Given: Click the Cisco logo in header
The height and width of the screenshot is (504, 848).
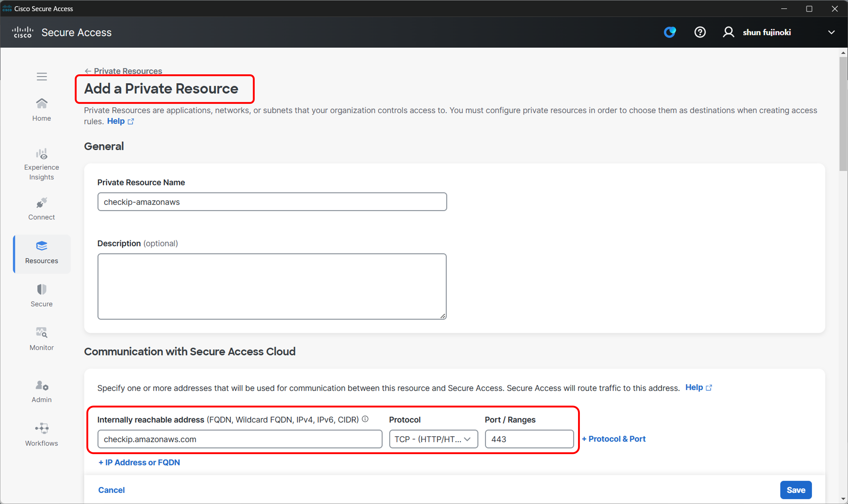Looking at the screenshot, I should point(23,32).
